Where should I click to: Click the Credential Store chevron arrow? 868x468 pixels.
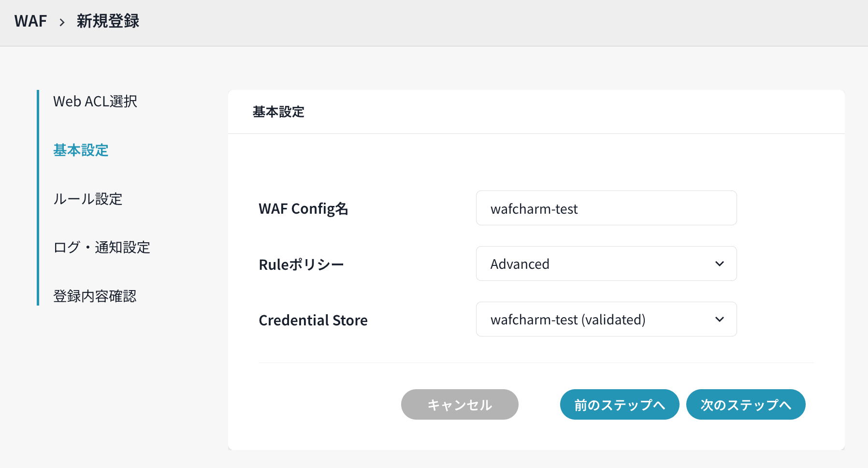tap(720, 320)
